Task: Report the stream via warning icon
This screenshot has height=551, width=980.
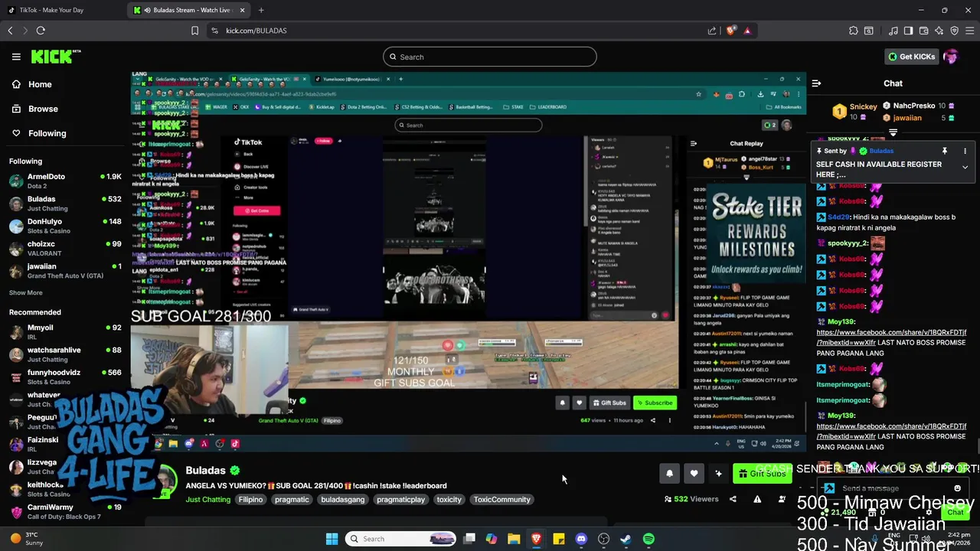Action: click(x=757, y=499)
